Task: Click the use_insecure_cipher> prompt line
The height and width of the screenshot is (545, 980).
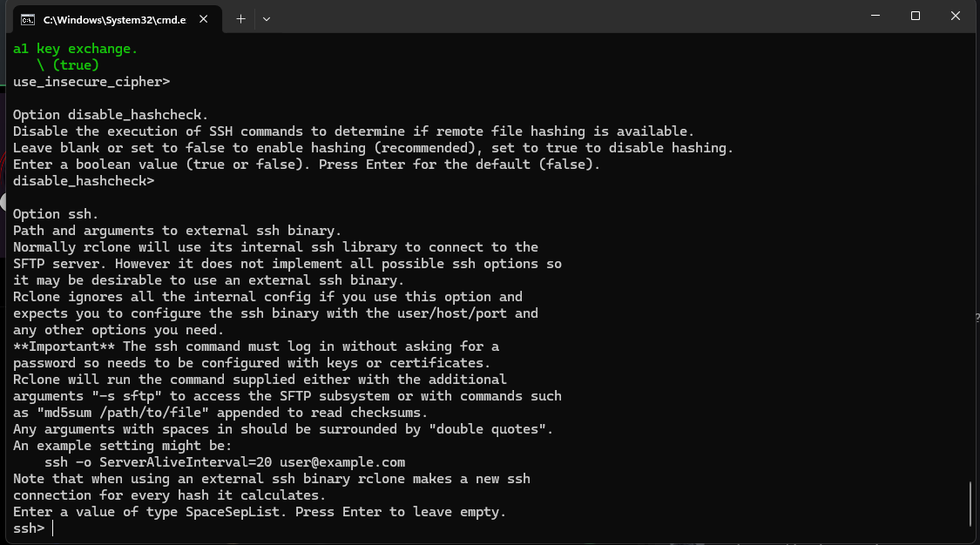Action: pyautogui.click(x=91, y=82)
